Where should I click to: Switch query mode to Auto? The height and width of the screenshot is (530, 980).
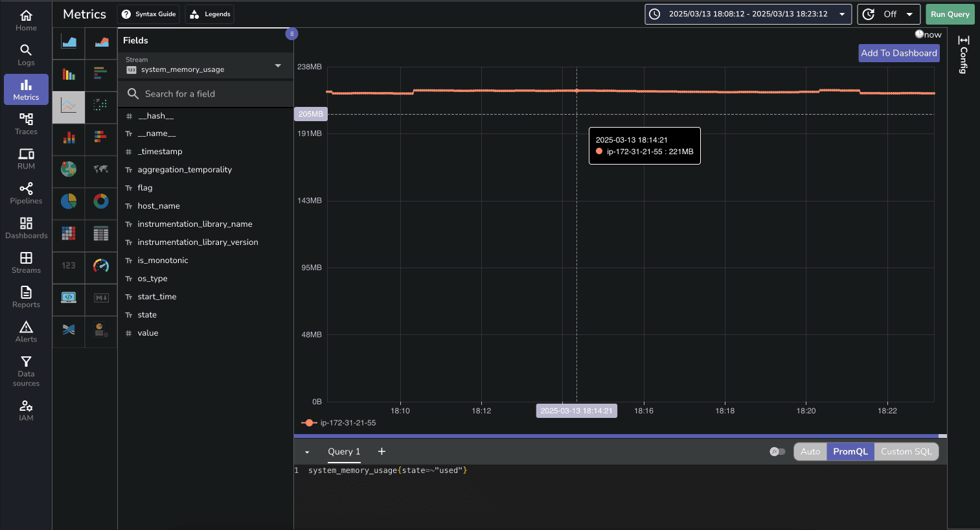tap(810, 452)
